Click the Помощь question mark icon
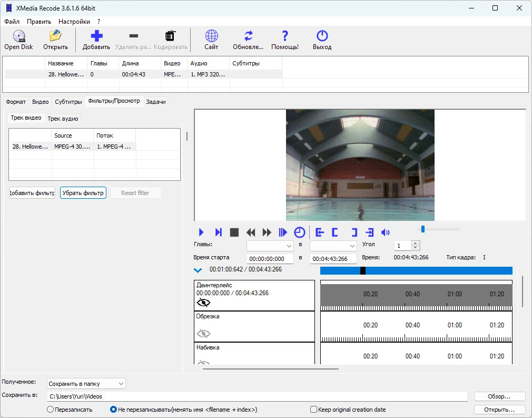 285,36
